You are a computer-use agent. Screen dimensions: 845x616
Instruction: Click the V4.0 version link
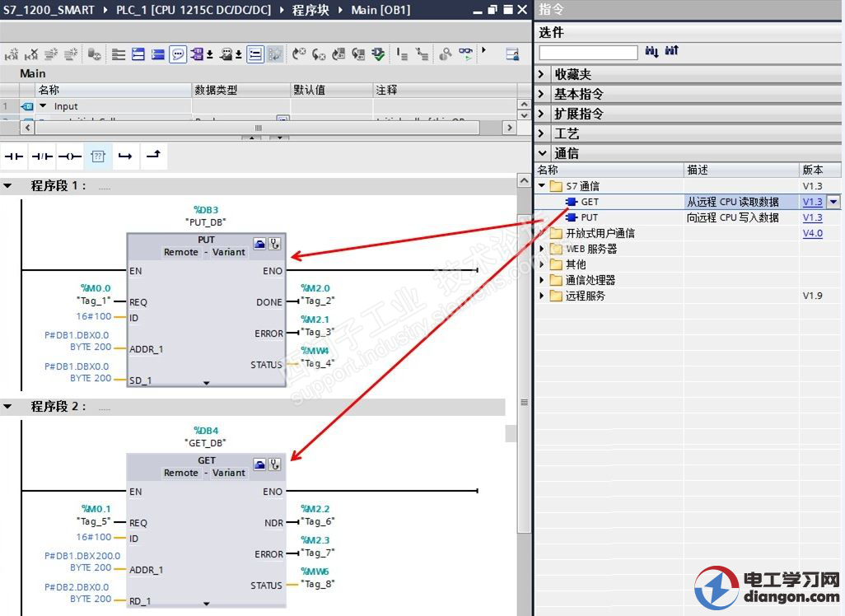[x=812, y=233]
